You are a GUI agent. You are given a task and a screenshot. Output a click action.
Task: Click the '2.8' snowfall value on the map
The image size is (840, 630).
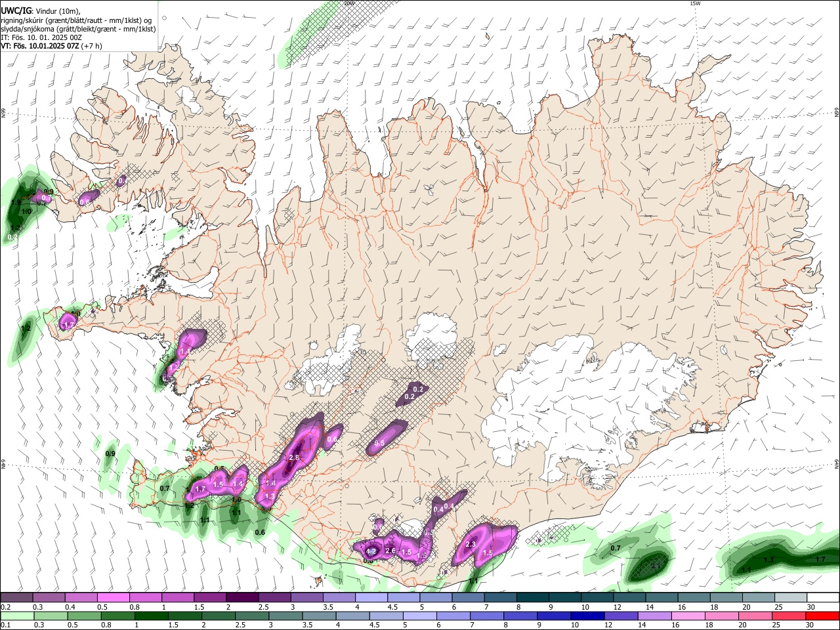[294, 457]
